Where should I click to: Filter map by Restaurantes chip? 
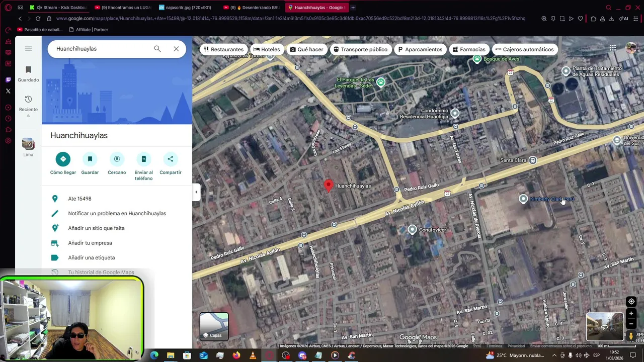pos(223,49)
